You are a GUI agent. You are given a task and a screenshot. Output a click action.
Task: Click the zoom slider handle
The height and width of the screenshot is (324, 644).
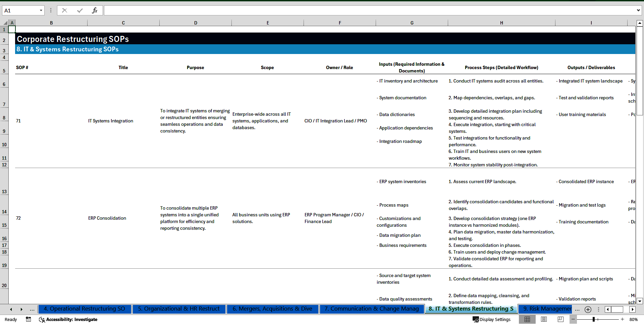[x=594, y=319]
